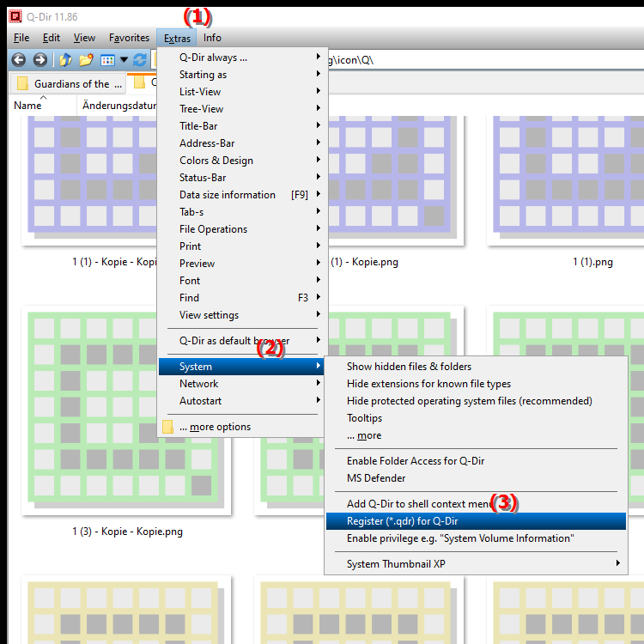Select the System menu entry
Viewport: 644px width, 644px height.
[241, 367]
